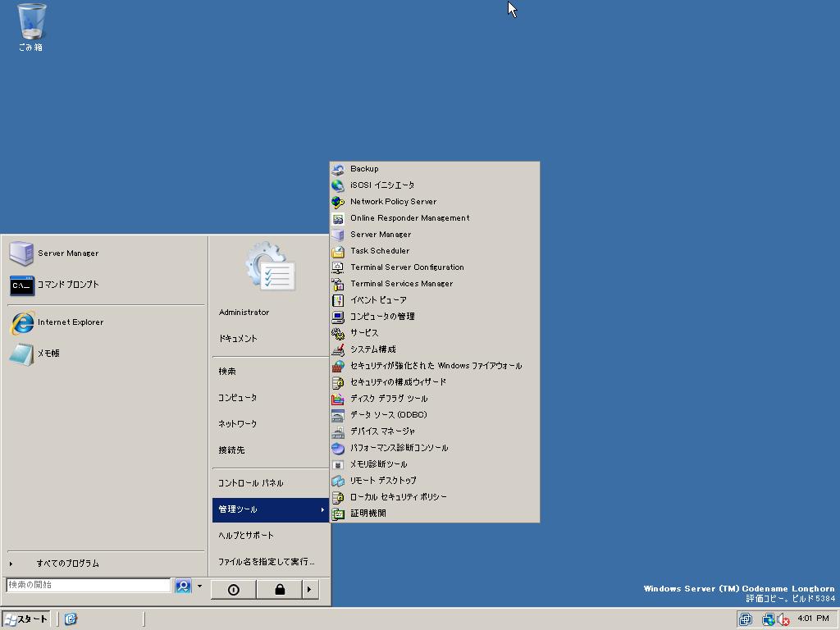Click the 4:01 PM taskbar clock
Screen dimensions: 840x630
pos(814,619)
